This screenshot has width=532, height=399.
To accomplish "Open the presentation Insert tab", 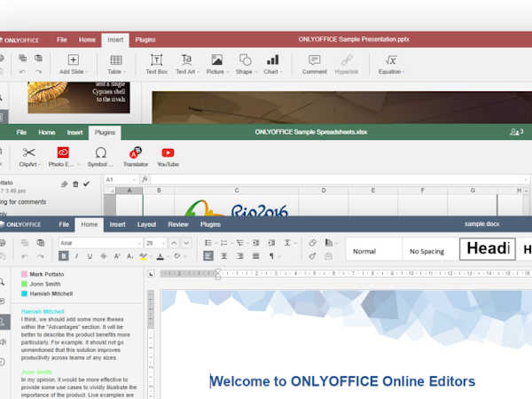I will pos(115,40).
